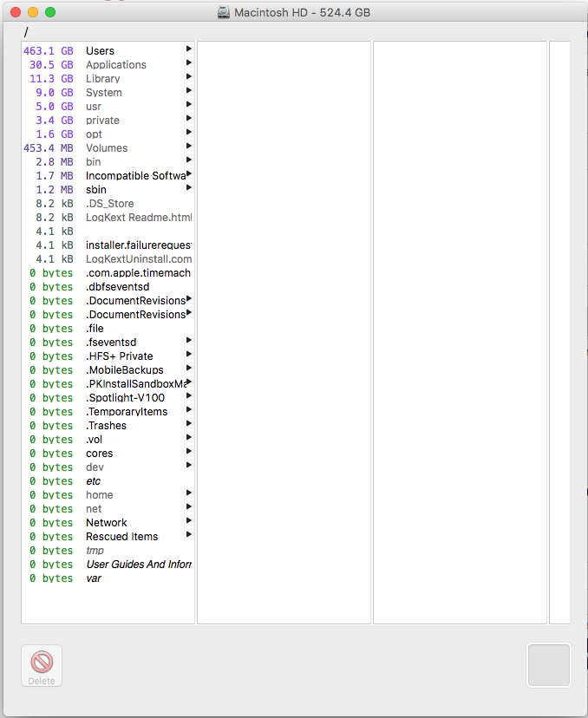
Task: Expand the Library folder arrow
Action: point(189,76)
